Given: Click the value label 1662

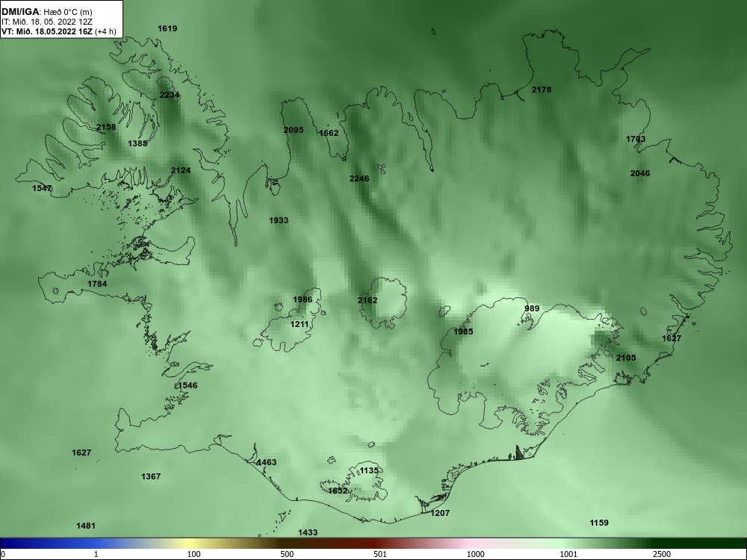Looking at the screenshot, I should click(328, 134).
